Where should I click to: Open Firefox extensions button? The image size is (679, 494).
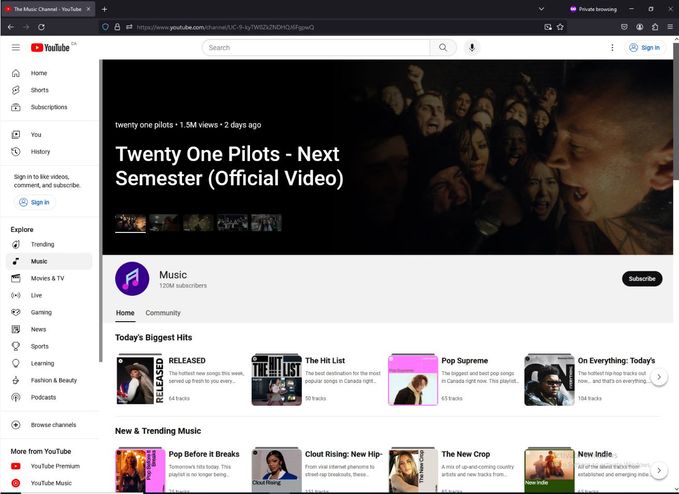(655, 27)
